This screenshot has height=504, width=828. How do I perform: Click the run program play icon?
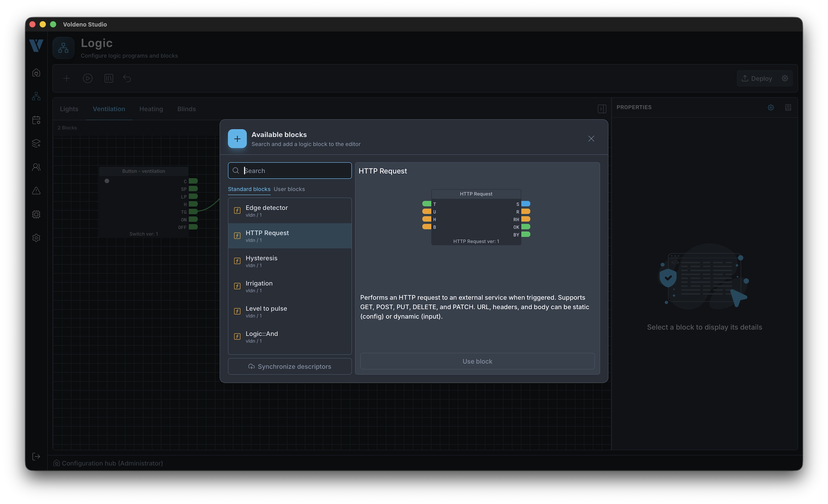[x=88, y=78]
